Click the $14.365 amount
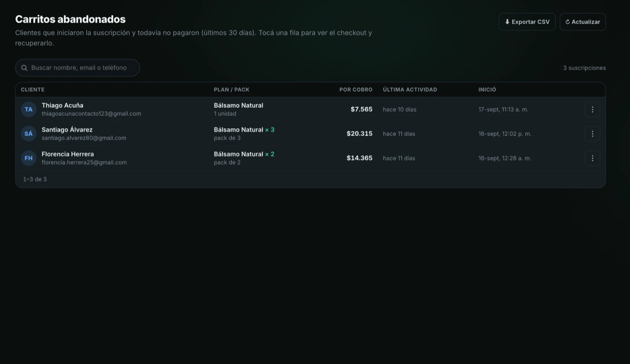The height and width of the screenshot is (364, 630). click(360, 158)
